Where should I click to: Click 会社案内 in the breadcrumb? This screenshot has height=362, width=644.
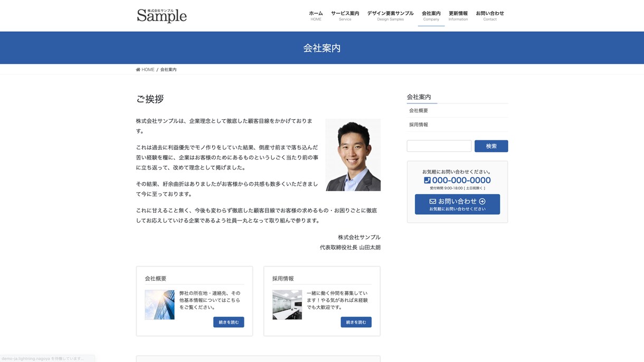tap(168, 70)
